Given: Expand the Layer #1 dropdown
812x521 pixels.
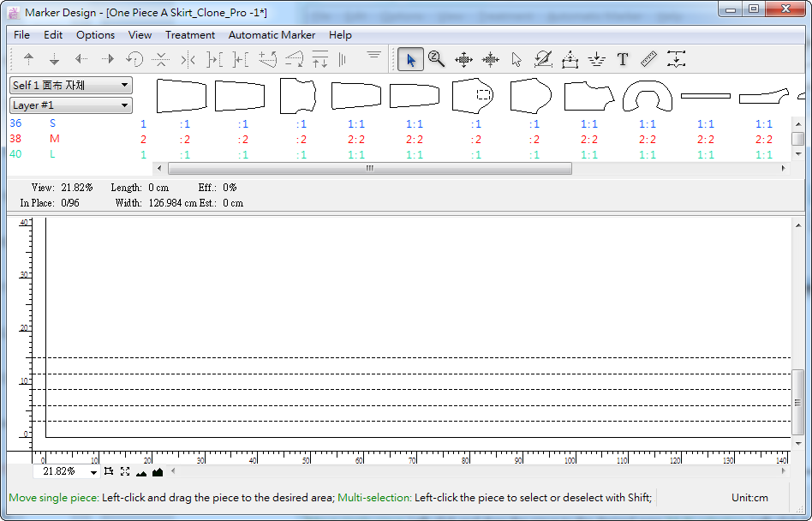Looking at the screenshot, I should [x=70, y=105].
